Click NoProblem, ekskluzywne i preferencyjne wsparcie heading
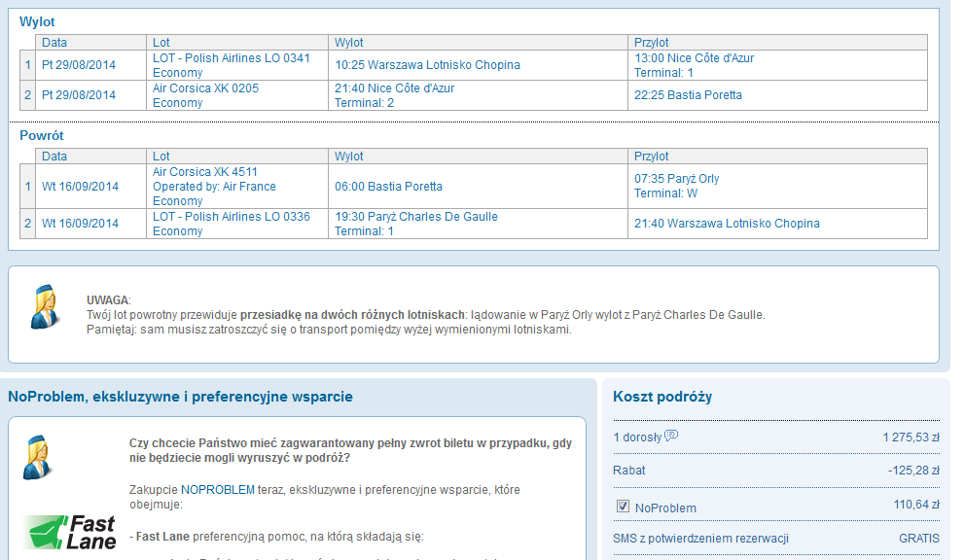Screen dimensions: 965x560 (x=180, y=397)
